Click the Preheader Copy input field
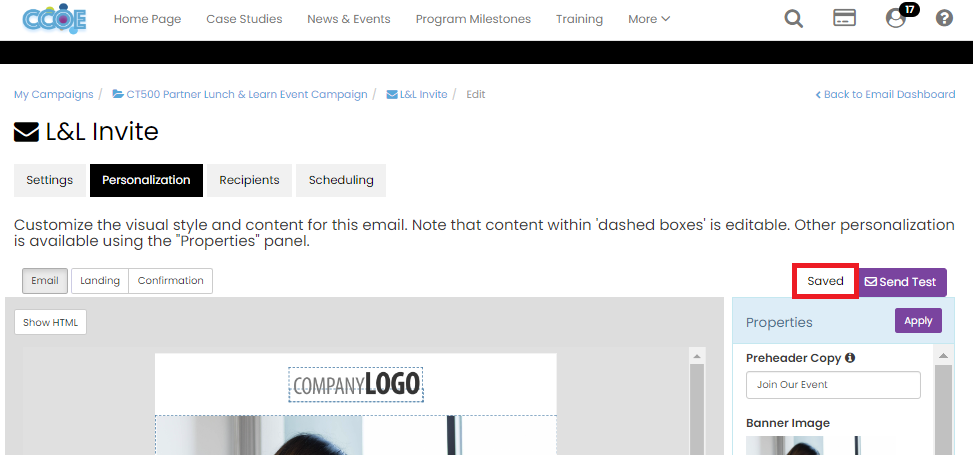The width and height of the screenshot is (973, 455). pos(833,385)
